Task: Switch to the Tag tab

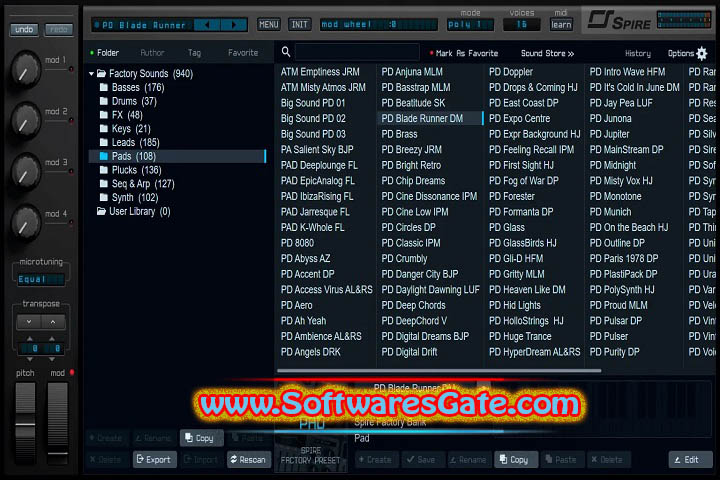Action: tap(194, 53)
